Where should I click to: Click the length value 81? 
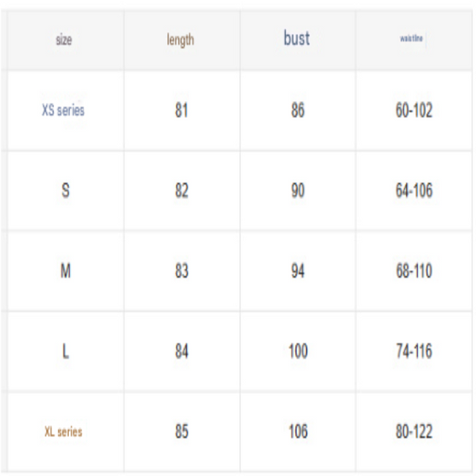click(x=182, y=111)
